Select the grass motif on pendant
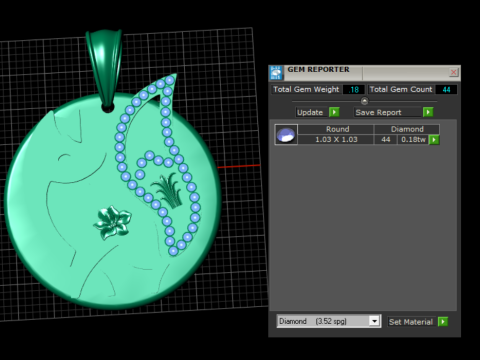Viewport: 480px width, 360px height. [168, 191]
